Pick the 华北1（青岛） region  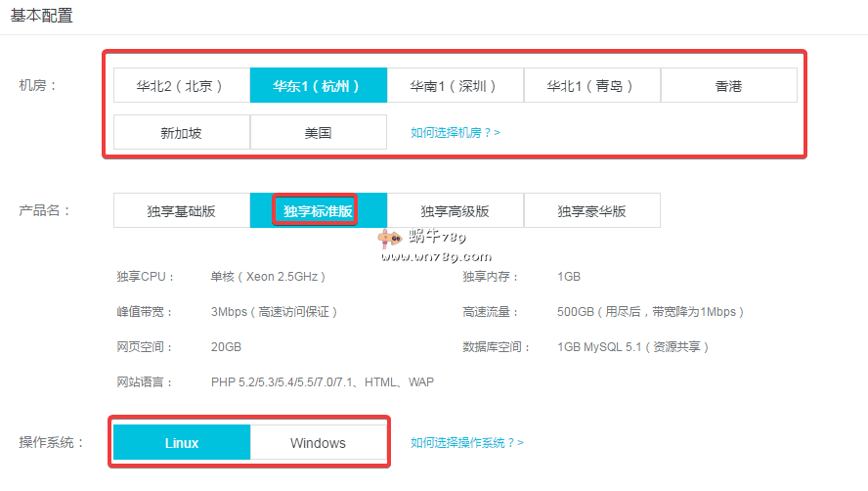pos(592,85)
